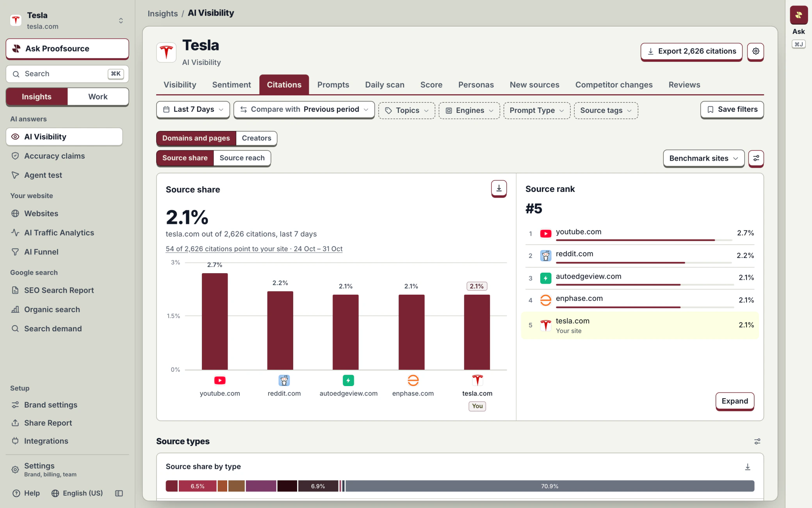Open Prompt Type filter dropdown
The height and width of the screenshot is (508, 812).
click(x=537, y=111)
